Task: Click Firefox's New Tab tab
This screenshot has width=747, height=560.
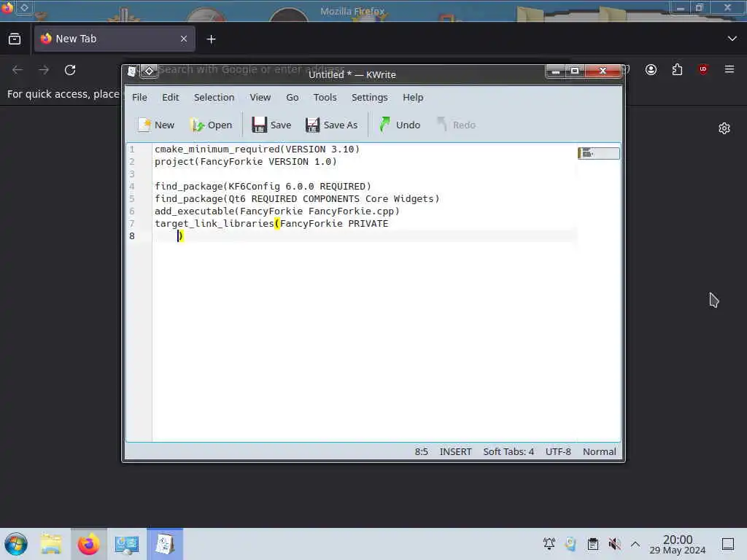Action: click(x=115, y=39)
